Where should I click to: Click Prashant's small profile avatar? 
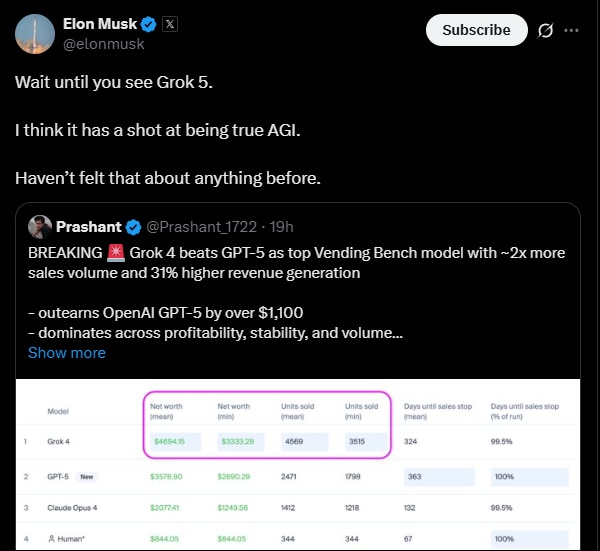pyautogui.click(x=40, y=227)
